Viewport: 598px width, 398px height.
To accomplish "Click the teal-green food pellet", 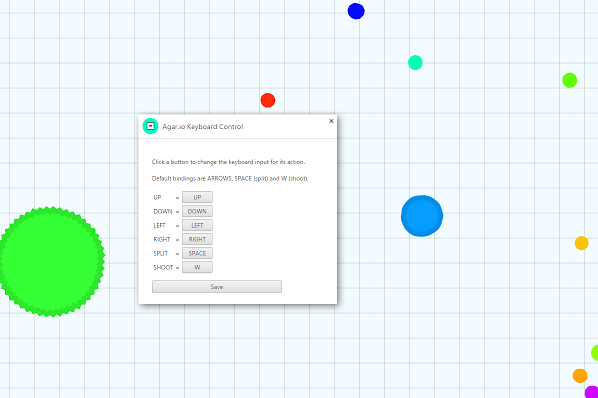I will [x=415, y=63].
